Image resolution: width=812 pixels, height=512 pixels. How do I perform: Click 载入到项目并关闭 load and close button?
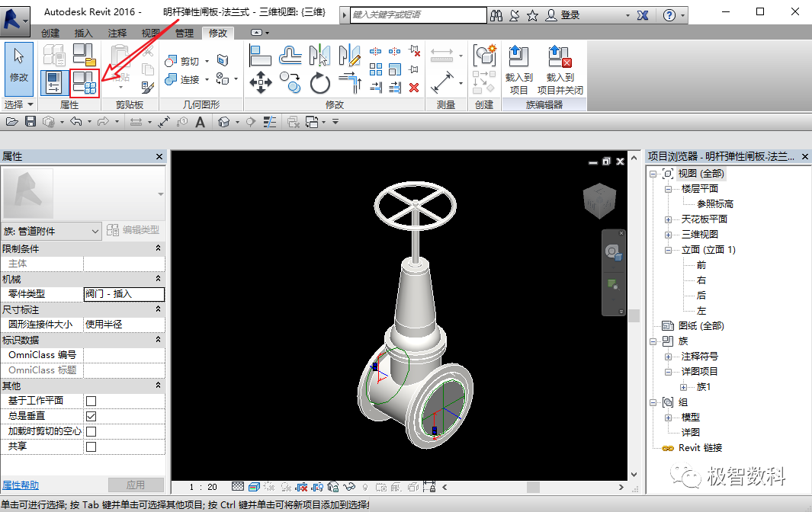coord(560,70)
